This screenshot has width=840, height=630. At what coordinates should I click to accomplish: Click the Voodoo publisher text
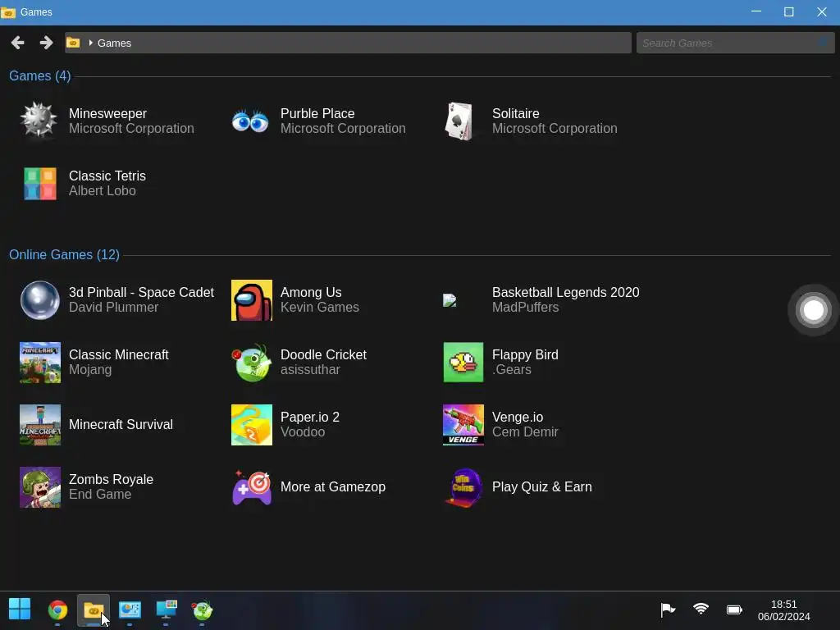coord(303,431)
